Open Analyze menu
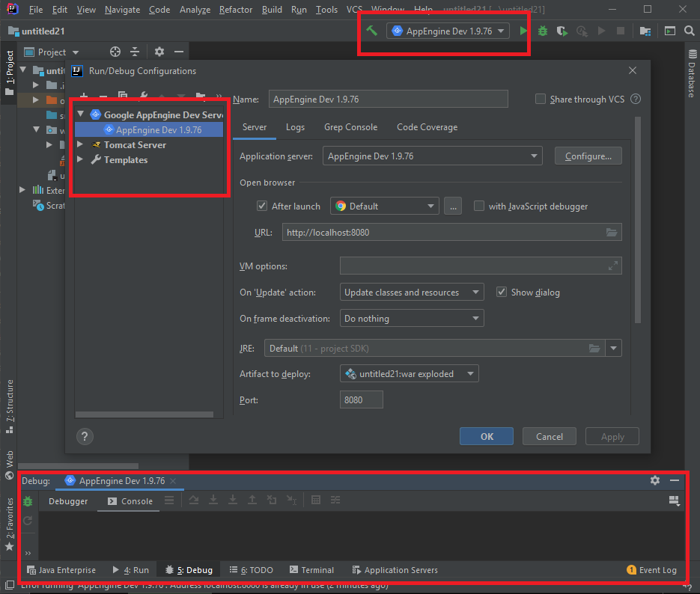Image resolution: width=700 pixels, height=594 pixels. 195,10
